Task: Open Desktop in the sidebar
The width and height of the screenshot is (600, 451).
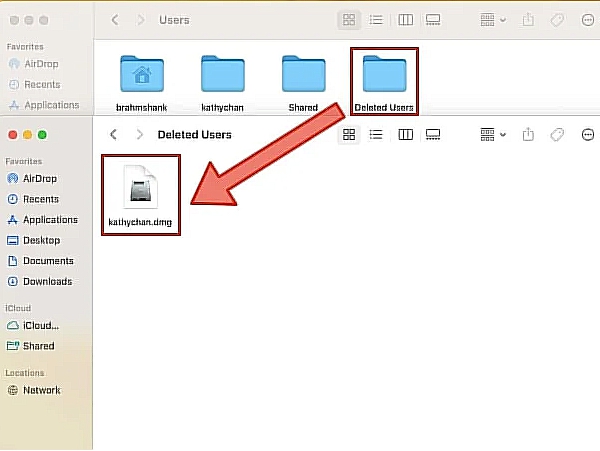Action: click(34, 241)
